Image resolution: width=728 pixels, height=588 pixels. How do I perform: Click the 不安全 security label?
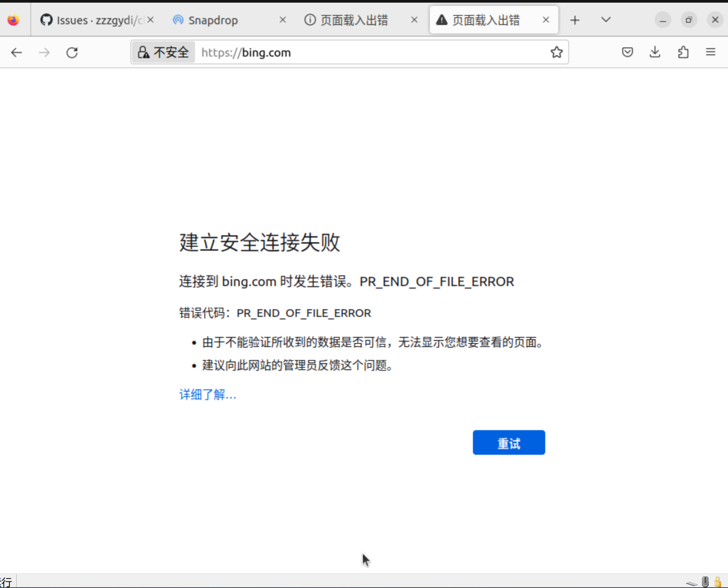pos(171,52)
